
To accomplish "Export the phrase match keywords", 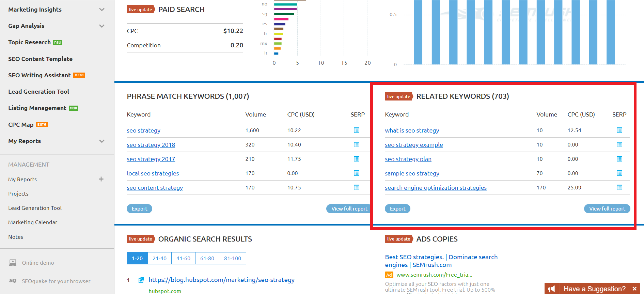I will pos(139,209).
